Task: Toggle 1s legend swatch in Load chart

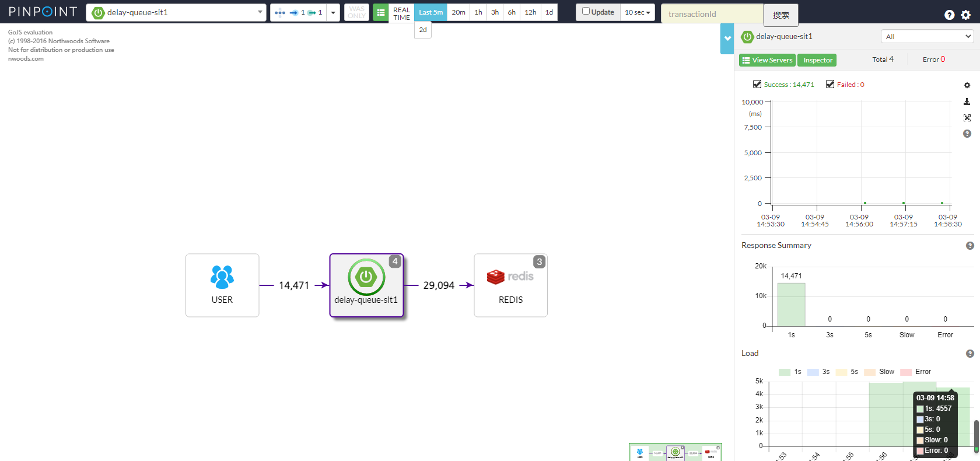Action: coord(785,372)
